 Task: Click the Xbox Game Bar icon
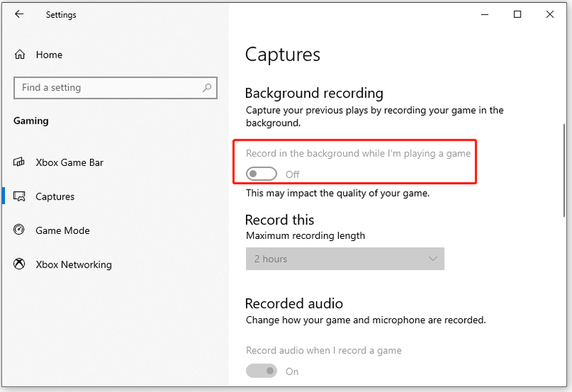(19, 162)
